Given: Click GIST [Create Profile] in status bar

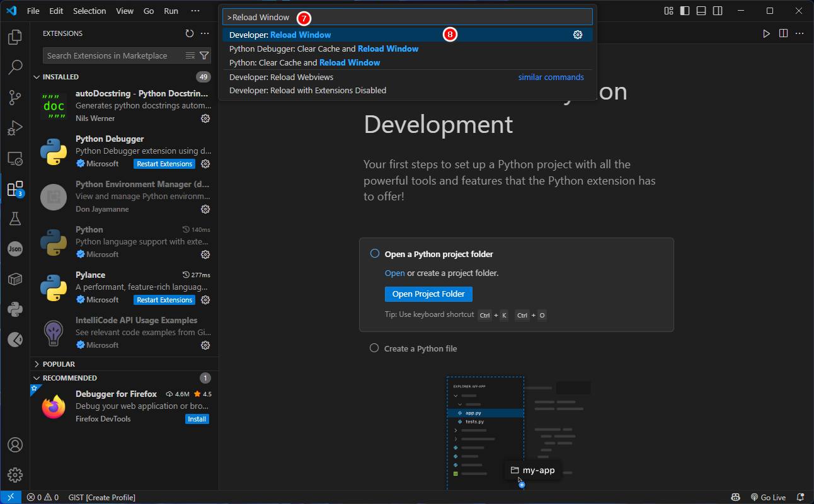Looking at the screenshot, I should click(101, 497).
